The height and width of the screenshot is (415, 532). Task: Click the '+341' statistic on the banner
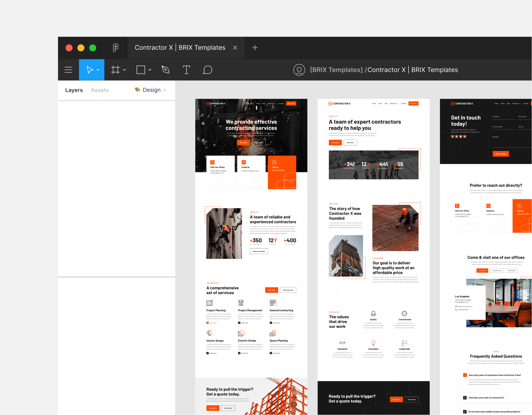pos(350,164)
